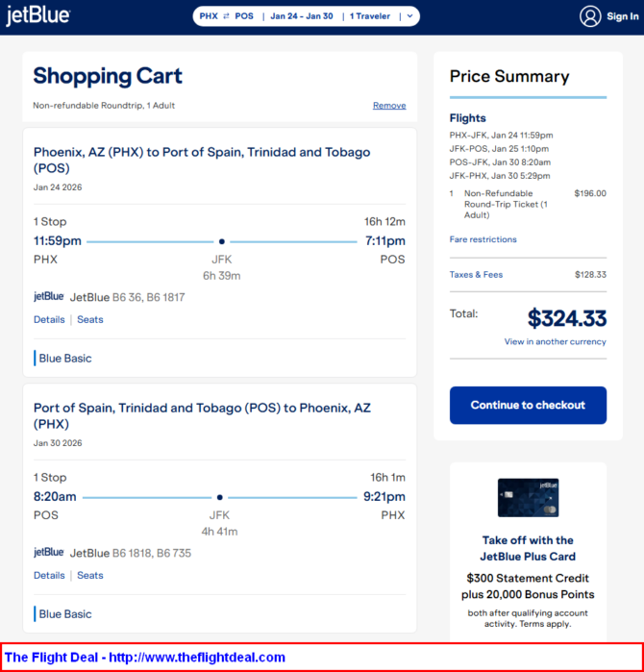Click JetBlue airline logo on Port of Spain return
The height and width of the screenshot is (672, 644).
(x=49, y=553)
